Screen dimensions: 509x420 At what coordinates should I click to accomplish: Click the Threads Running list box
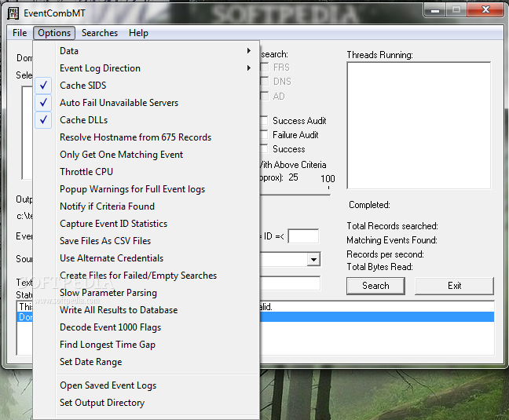(x=419, y=125)
